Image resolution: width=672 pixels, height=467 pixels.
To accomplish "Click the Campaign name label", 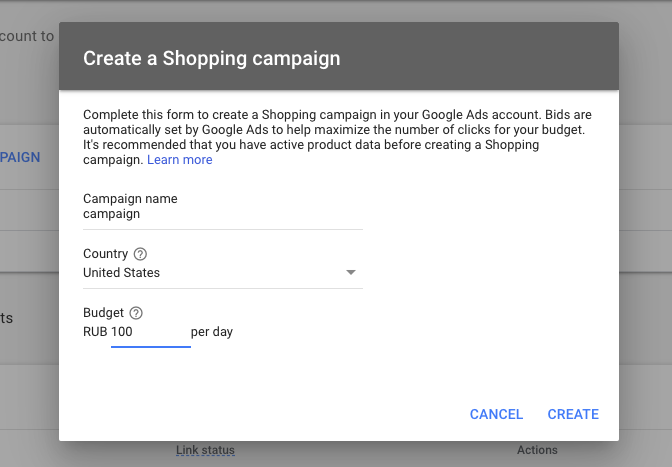I will click(x=130, y=198).
